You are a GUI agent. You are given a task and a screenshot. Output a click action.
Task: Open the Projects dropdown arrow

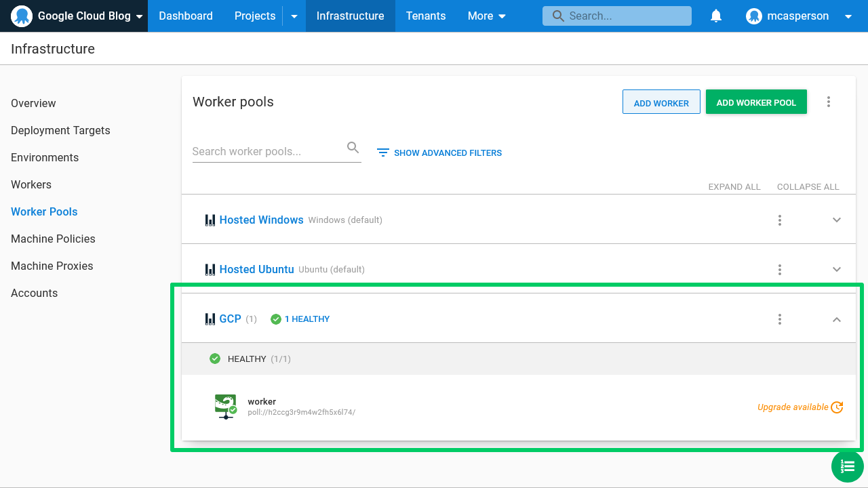pos(294,16)
